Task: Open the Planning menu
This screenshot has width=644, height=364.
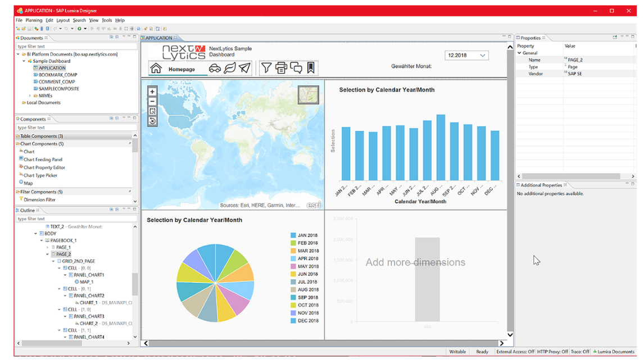Action: pyautogui.click(x=34, y=20)
